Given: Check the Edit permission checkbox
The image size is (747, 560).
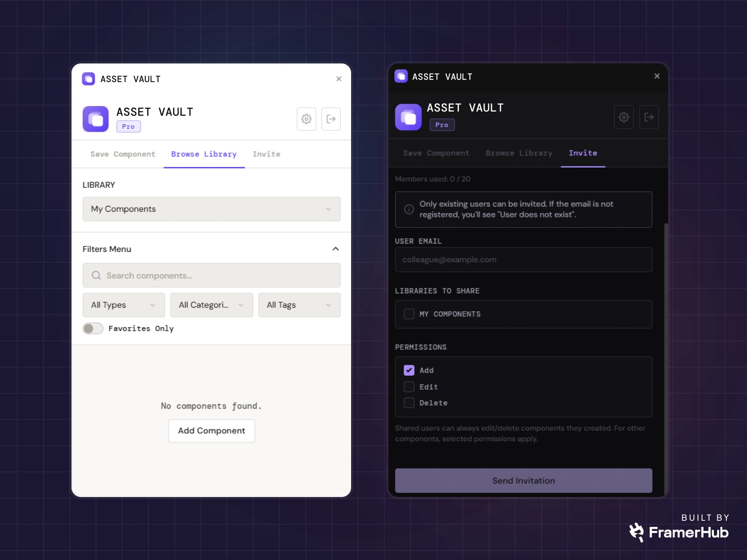Looking at the screenshot, I should click(409, 386).
